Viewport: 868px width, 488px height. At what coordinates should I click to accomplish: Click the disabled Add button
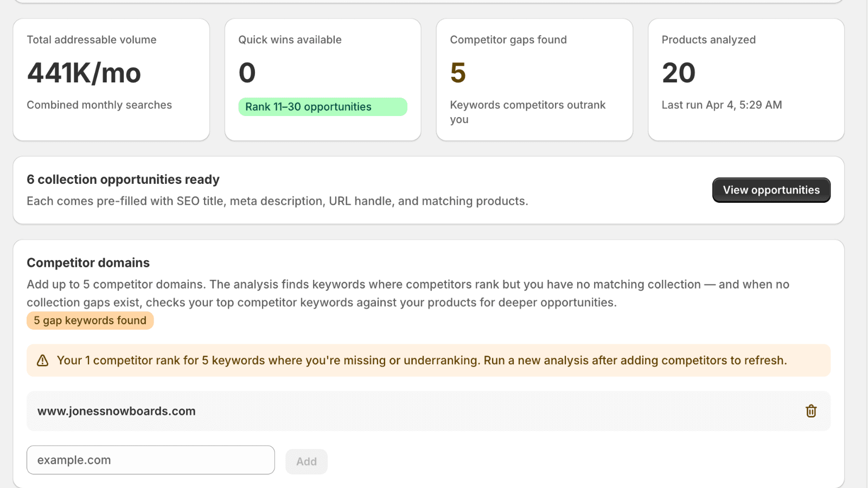307,461
